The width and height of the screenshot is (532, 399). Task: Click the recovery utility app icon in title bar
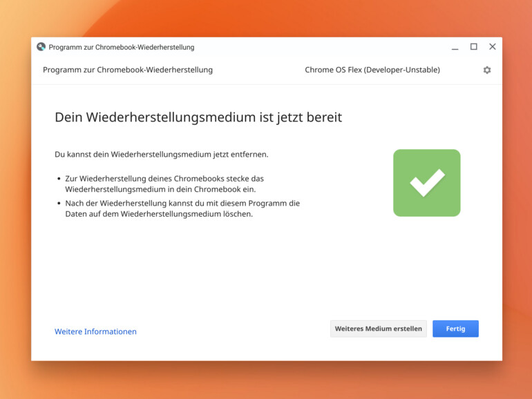41,47
